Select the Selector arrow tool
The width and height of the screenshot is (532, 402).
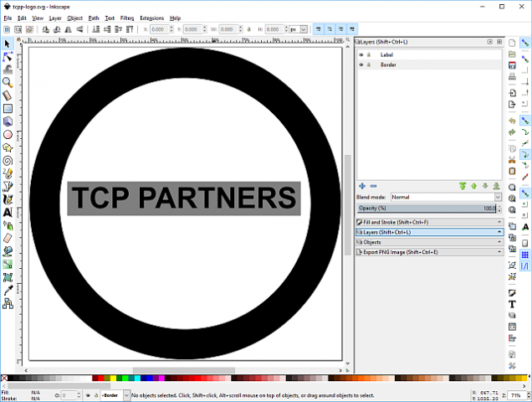tap(8, 44)
